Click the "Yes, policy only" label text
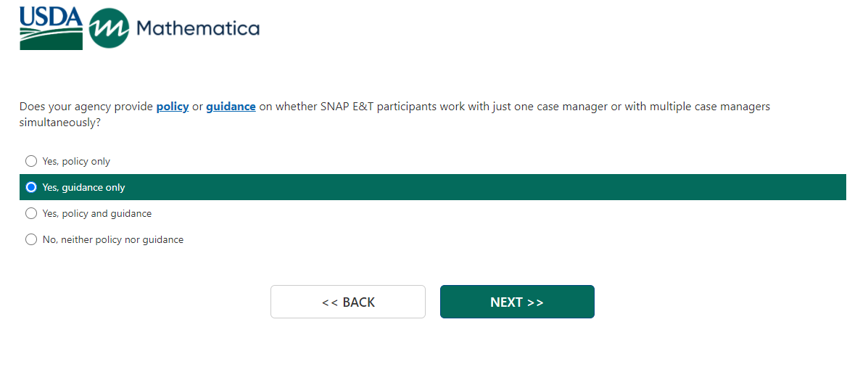 [x=76, y=161]
